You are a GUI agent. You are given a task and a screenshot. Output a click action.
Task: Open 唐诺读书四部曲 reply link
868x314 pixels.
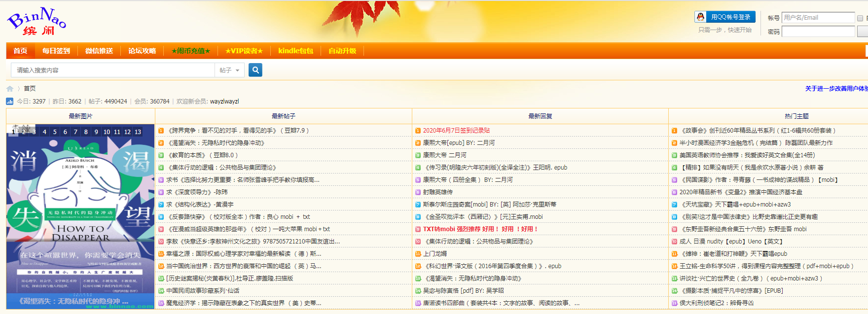[x=501, y=303]
